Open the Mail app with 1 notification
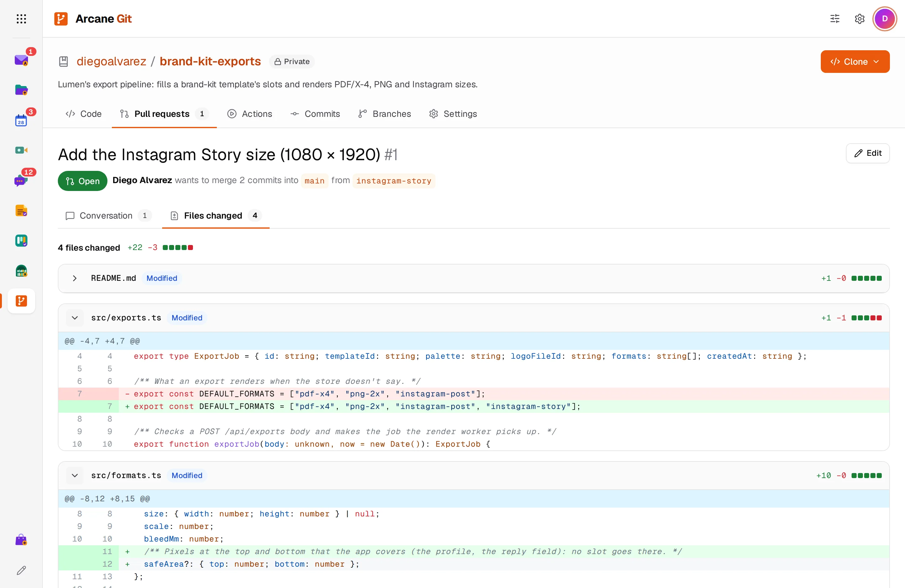This screenshot has height=588, width=905. tap(21, 60)
